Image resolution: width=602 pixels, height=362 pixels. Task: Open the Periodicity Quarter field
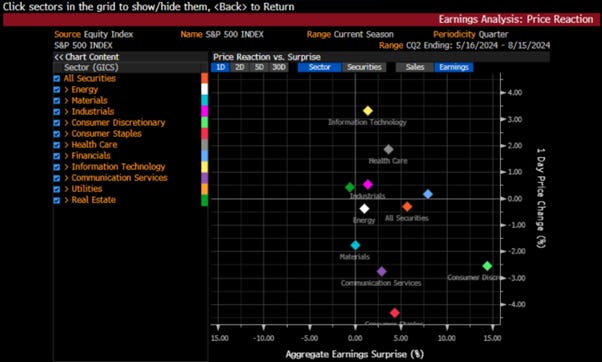click(x=470, y=34)
